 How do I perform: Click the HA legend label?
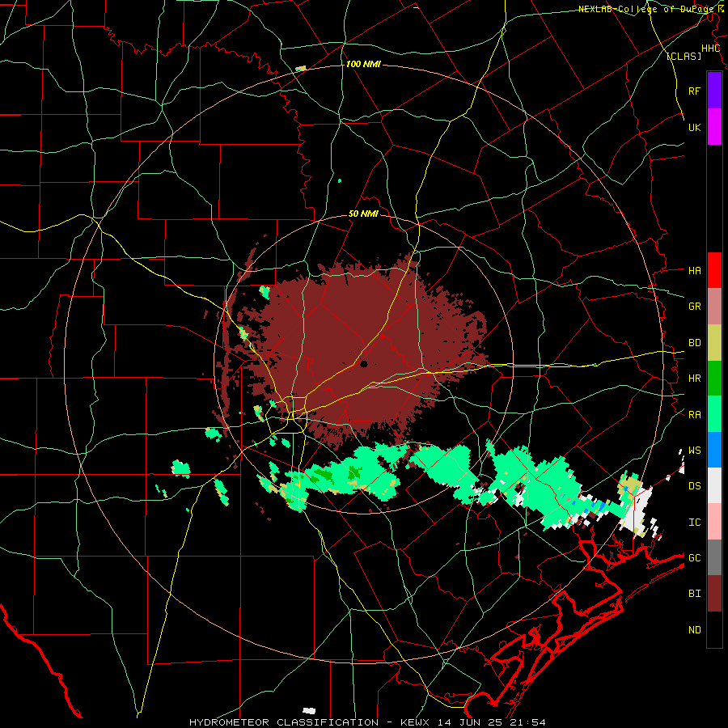[694, 271]
